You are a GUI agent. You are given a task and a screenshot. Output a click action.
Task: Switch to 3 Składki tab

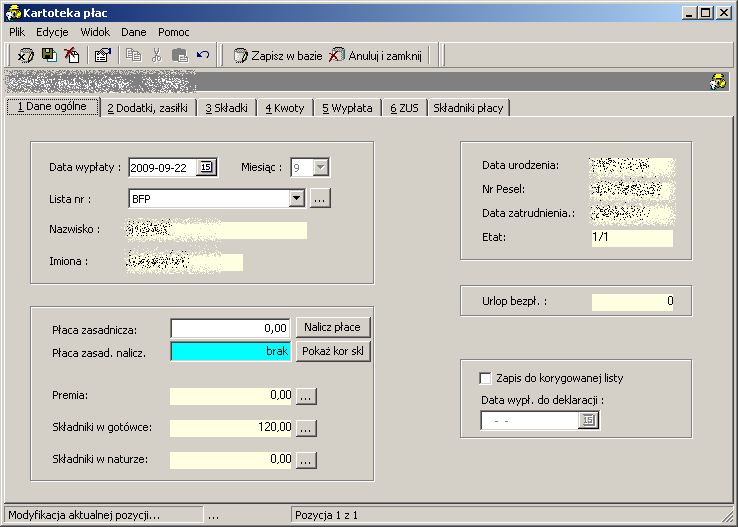(x=226, y=108)
